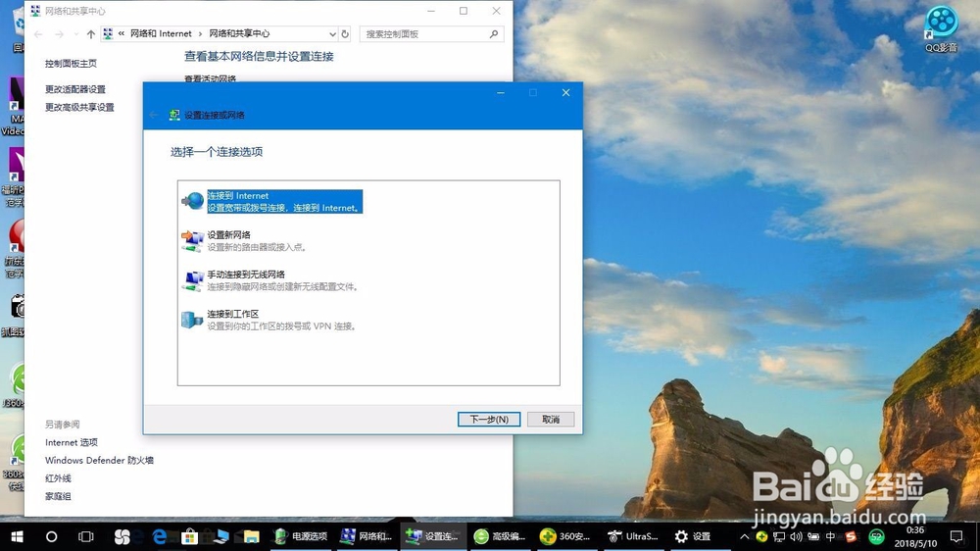This screenshot has width=980, height=551.
Task: Open the Action Center notification icon
Action: 956,536
